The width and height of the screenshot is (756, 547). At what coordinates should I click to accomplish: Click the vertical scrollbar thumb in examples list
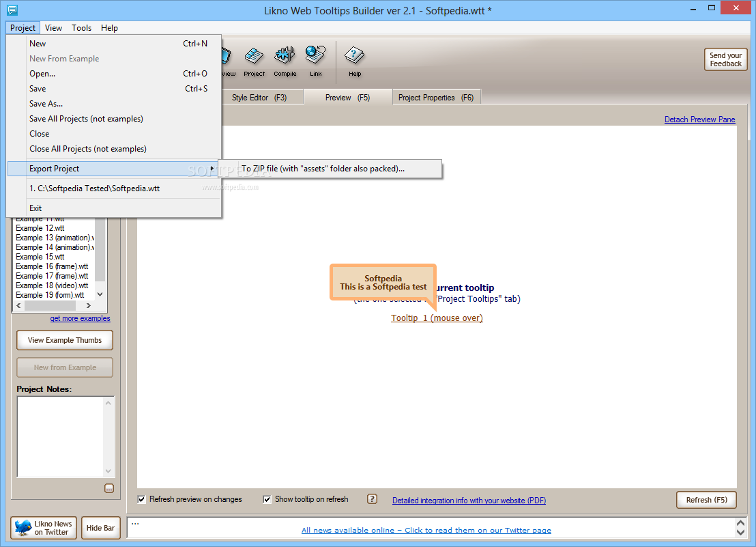tap(100, 249)
